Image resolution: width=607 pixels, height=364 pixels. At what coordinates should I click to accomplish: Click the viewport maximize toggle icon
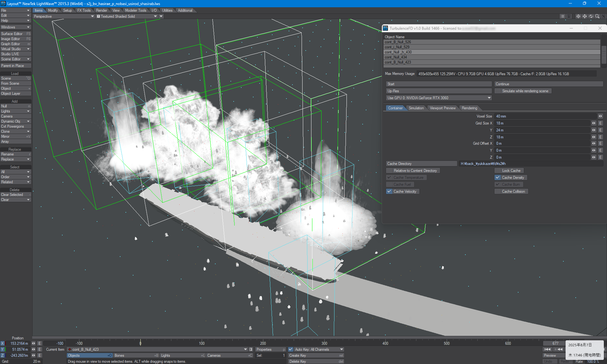604,16
